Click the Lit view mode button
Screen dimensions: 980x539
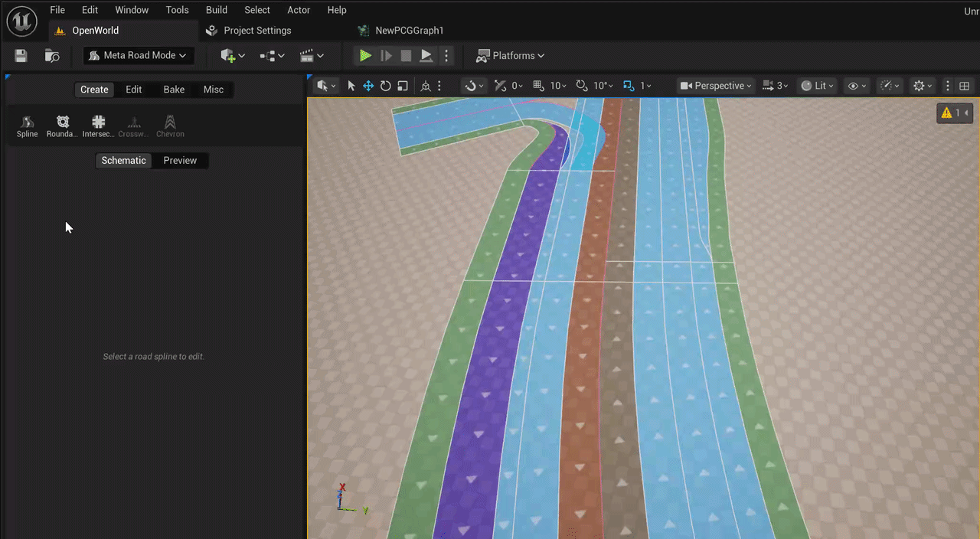(817, 86)
